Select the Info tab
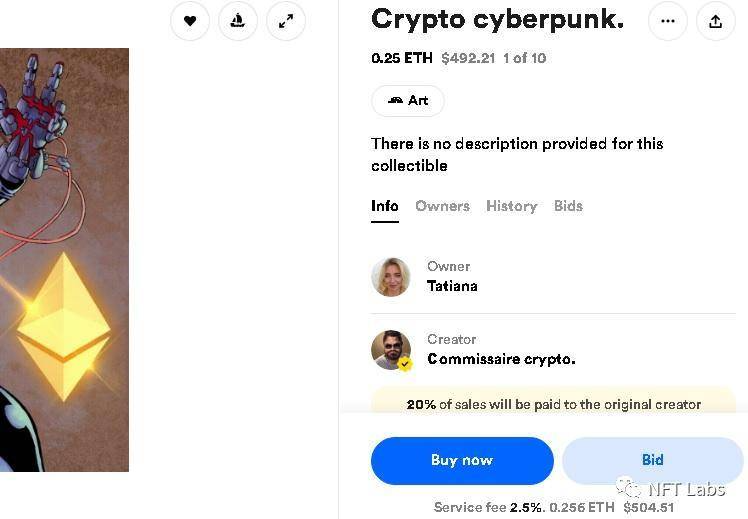 tap(384, 206)
